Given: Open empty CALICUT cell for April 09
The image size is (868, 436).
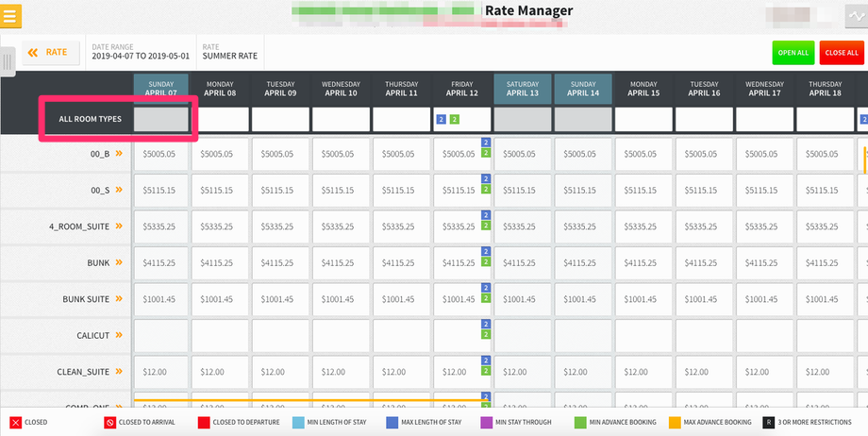Looking at the screenshot, I should (280, 335).
